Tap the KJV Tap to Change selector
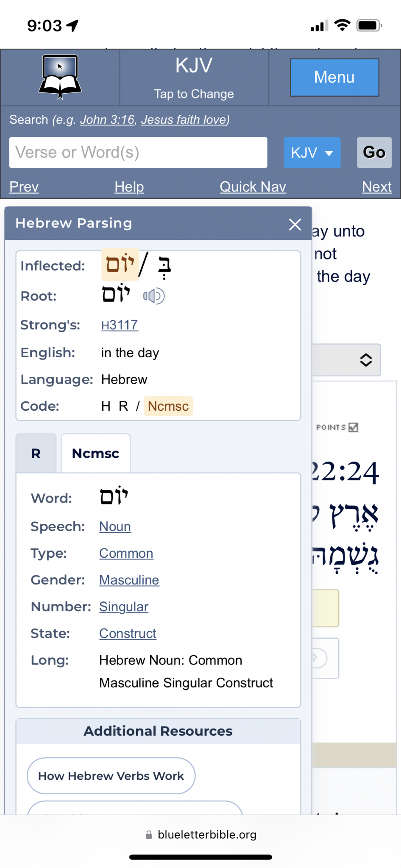The width and height of the screenshot is (401, 868). click(x=194, y=78)
